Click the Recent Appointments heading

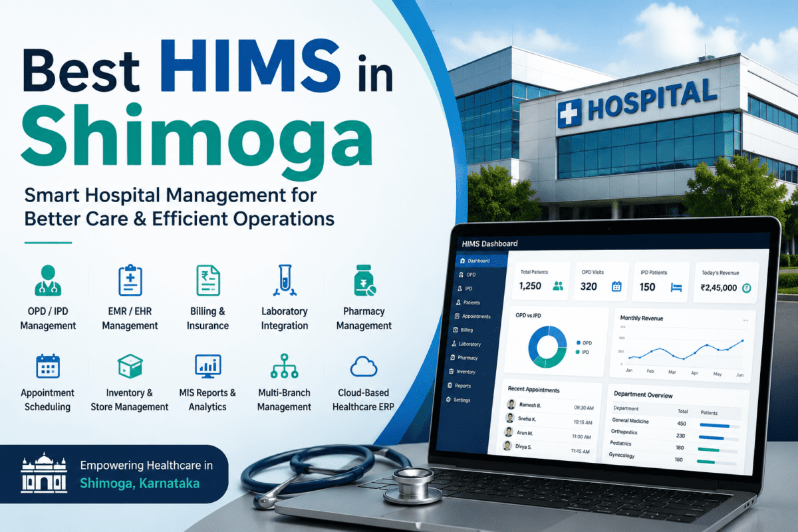click(533, 390)
